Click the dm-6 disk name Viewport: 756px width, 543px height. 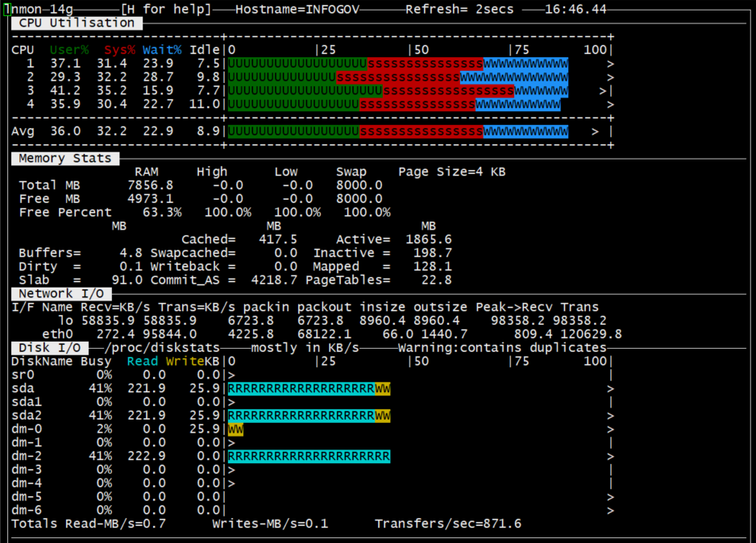point(27,510)
